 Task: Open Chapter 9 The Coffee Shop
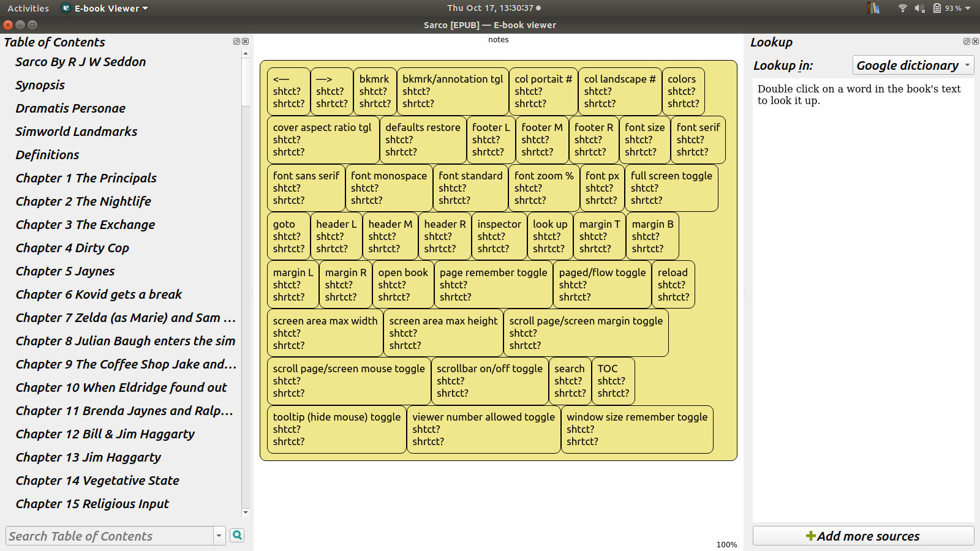[126, 364]
